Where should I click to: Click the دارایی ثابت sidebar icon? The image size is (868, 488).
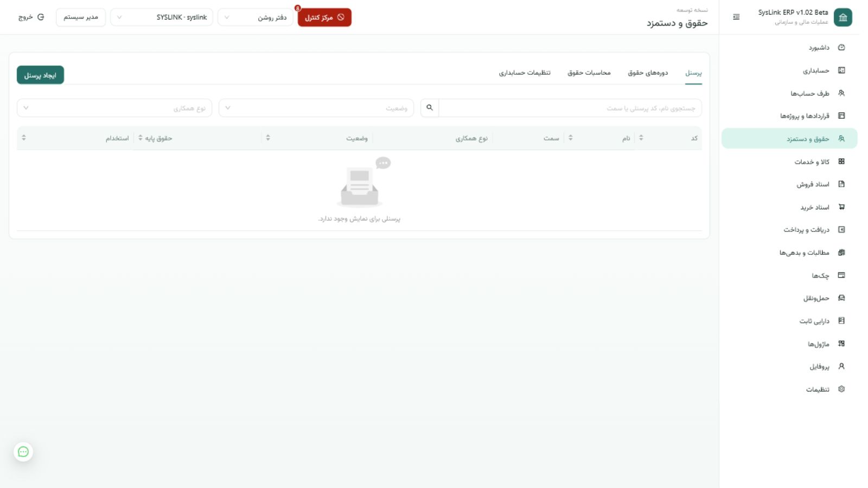coord(841,321)
